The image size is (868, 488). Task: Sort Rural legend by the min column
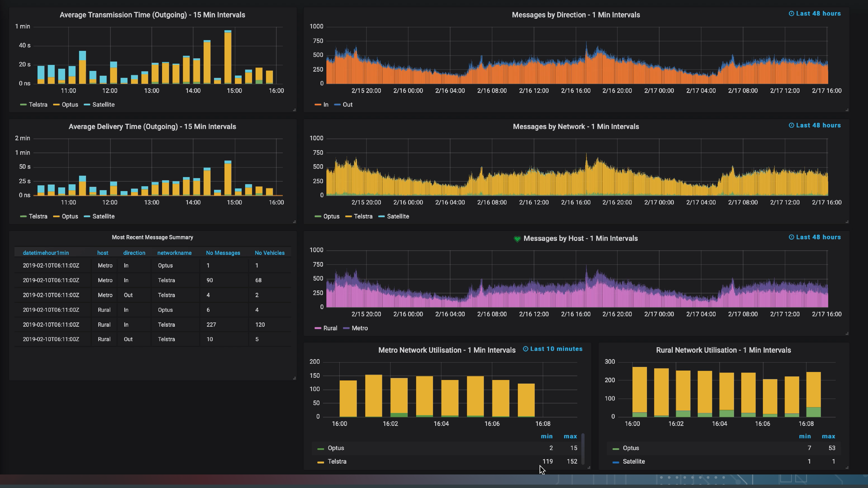[x=805, y=436]
